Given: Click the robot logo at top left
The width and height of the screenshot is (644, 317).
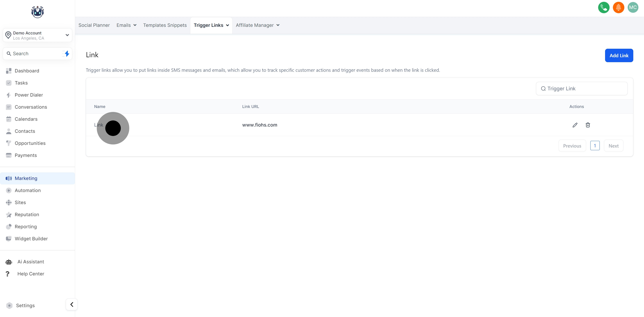Looking at the screenshot, I should (x=38, y=12).
